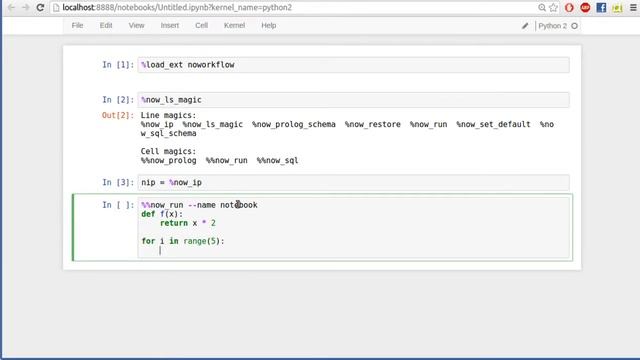Click %%now_prolog in cell magics output
Viewport: 640px width, 360px height.
click(x=169, y=160)
